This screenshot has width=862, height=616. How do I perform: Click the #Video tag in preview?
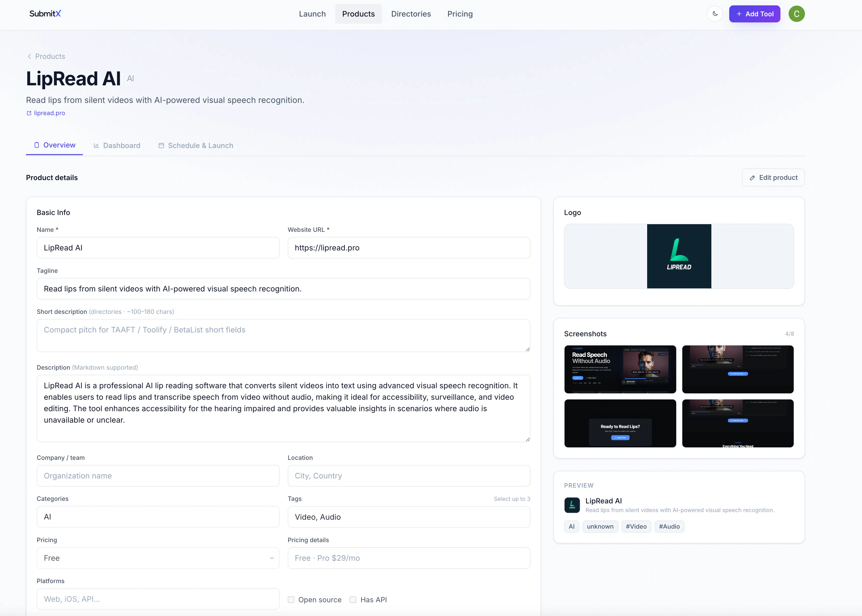pyautogui.click(x=636, y=527)
